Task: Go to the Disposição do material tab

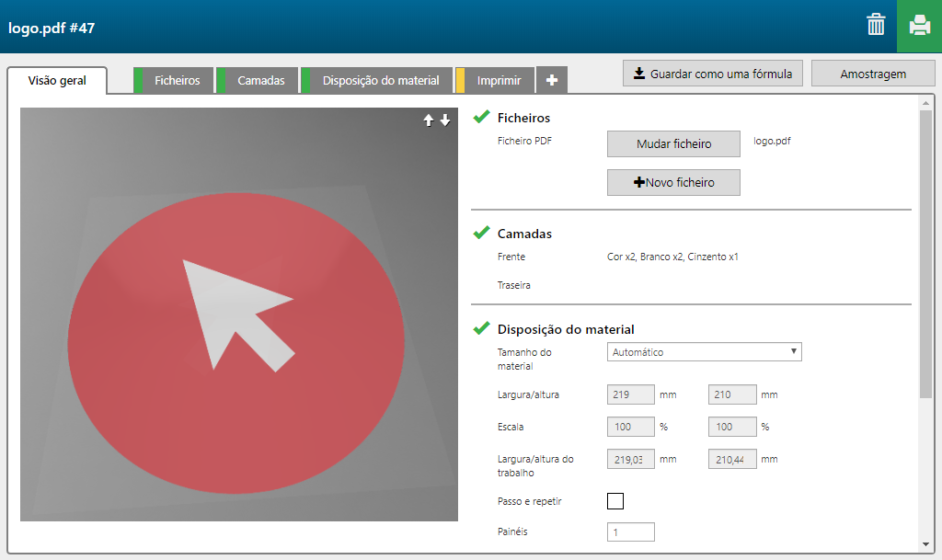Action: pos(381,81)
